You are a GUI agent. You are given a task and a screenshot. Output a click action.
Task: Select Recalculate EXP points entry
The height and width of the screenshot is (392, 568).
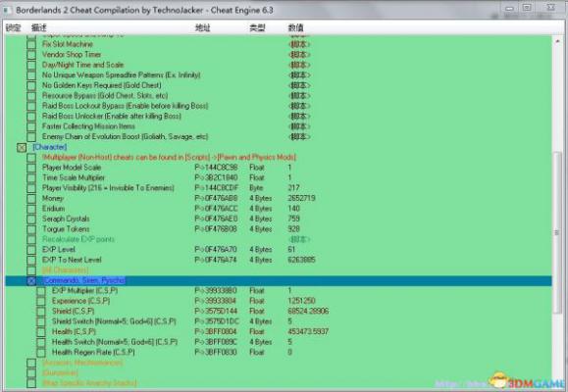pyautogui.click(x=78, y=239)
